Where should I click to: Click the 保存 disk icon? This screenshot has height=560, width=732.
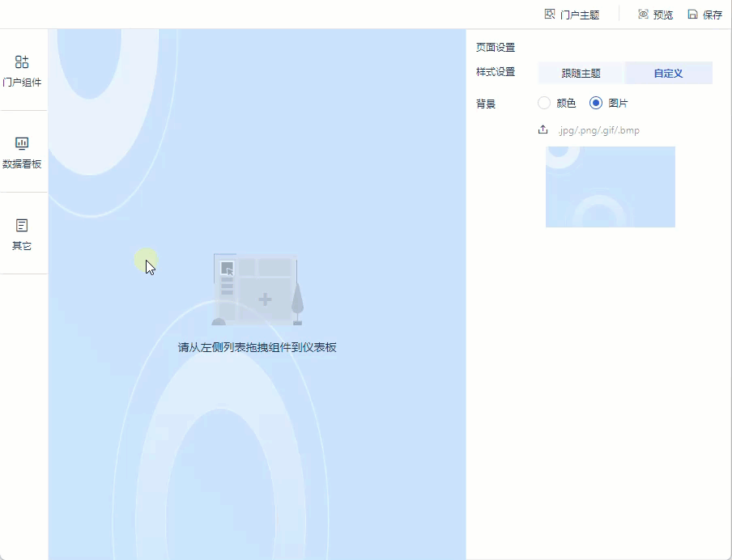(x=692, y=15)
